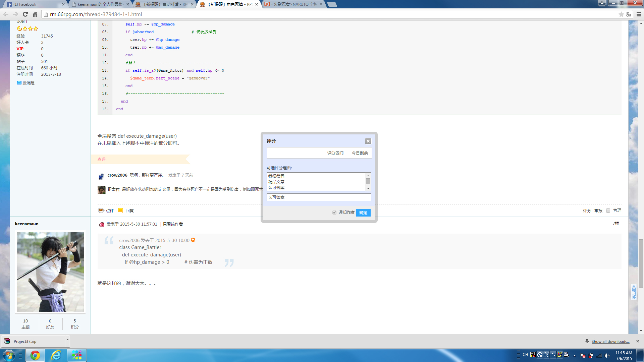Click the 确定 confirm button
This screenshot has width=644, height=362.
point(363,213)
